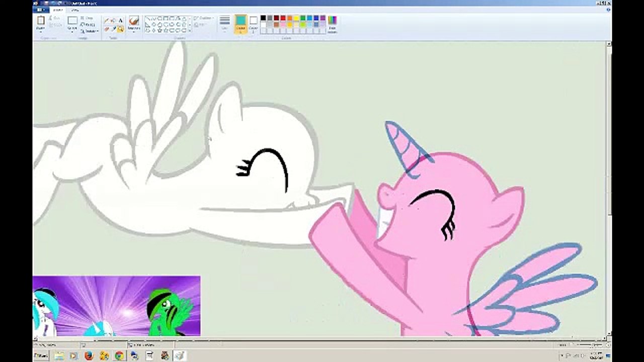Click the zoom slider handle
The image size is (644, 362).
(594, 345)
